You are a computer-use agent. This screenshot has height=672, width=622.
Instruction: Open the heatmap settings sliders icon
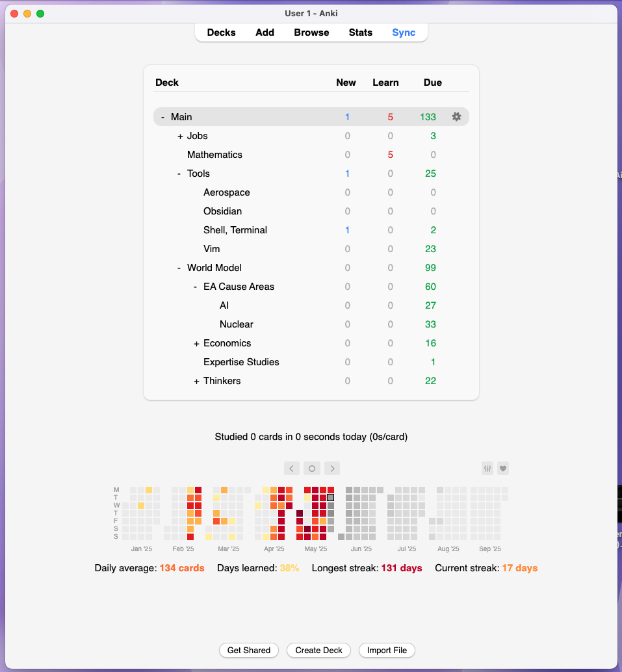pos(487,468)
